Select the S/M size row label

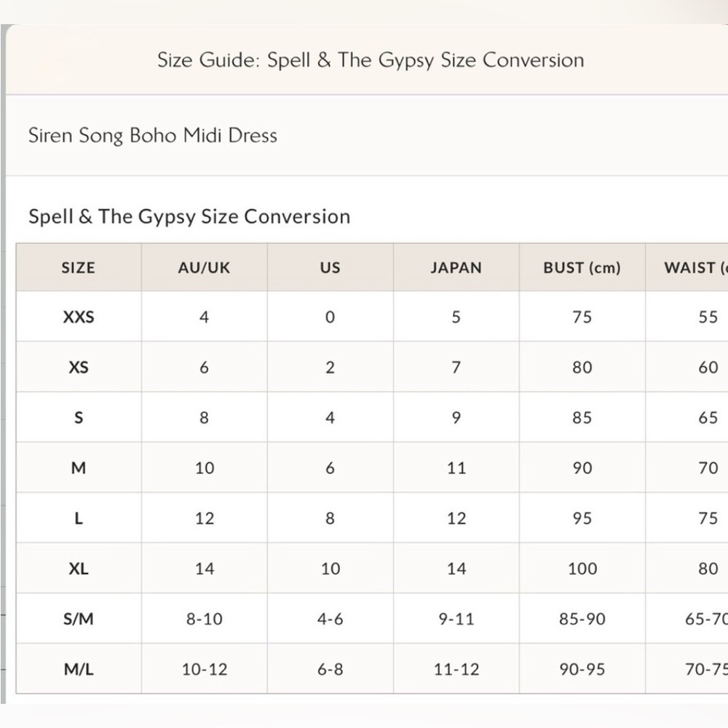[79, 619]
